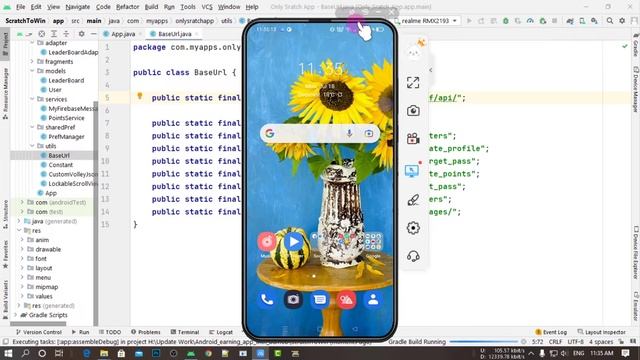Open IDE settings gear in top toolbar
This screenshot has width=640, height=360.
coord(622,21)
